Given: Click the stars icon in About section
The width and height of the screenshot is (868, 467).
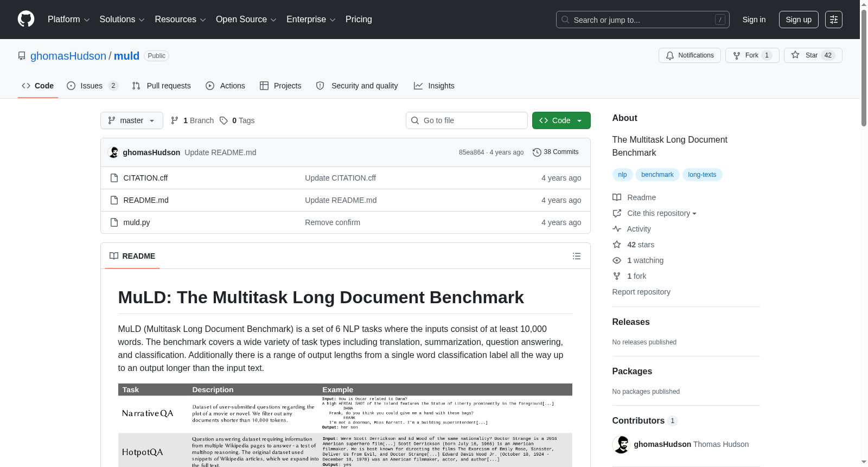Looking at the screenshot, I should pyautogui.click(x=617, y=245).
